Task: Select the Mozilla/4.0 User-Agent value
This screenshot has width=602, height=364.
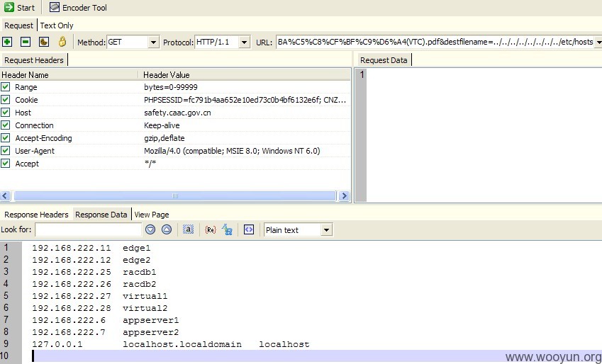Action: [x=232, y=151]
